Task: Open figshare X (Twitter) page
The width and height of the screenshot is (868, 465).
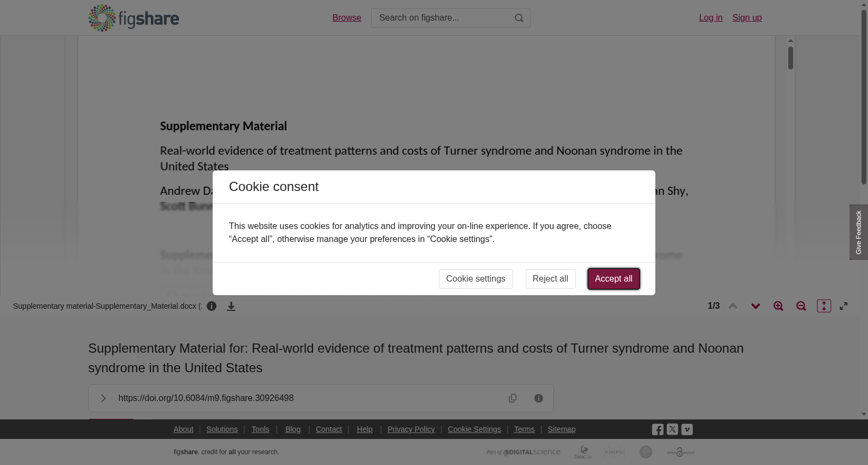Action: [x=672, y=429]
